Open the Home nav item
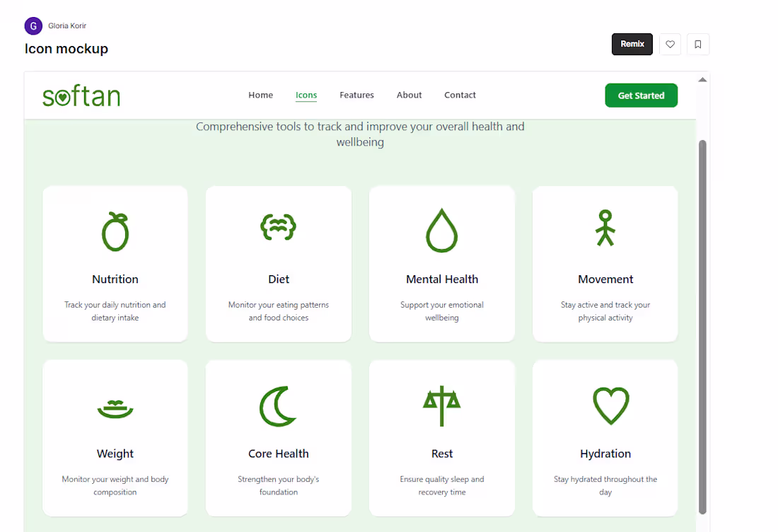 (x=260, y=95)
